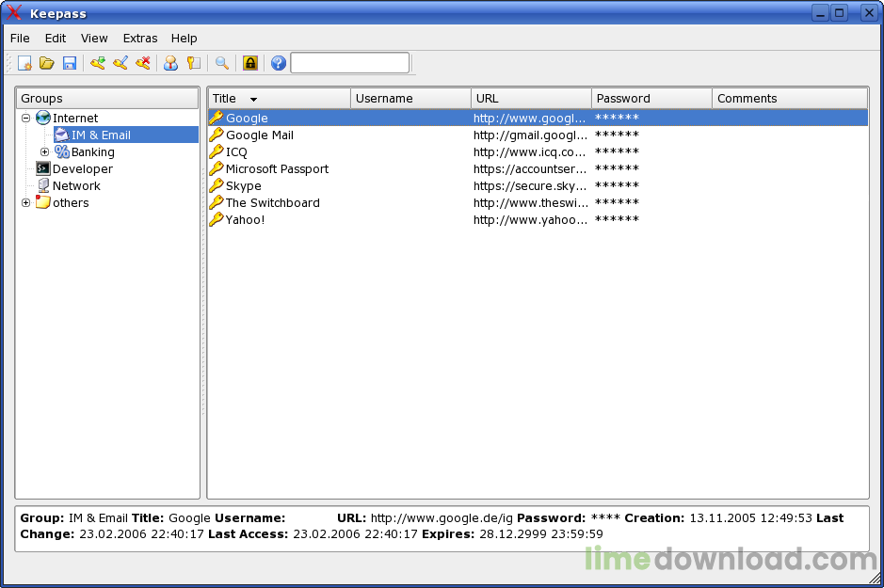Open the File menu

click(x=20, y=39)
